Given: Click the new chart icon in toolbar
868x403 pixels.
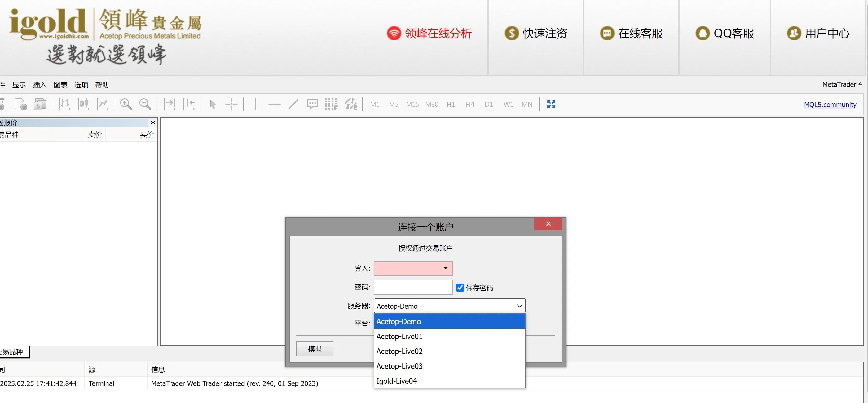Looking at the screenshot, I should tap(21, 104).
